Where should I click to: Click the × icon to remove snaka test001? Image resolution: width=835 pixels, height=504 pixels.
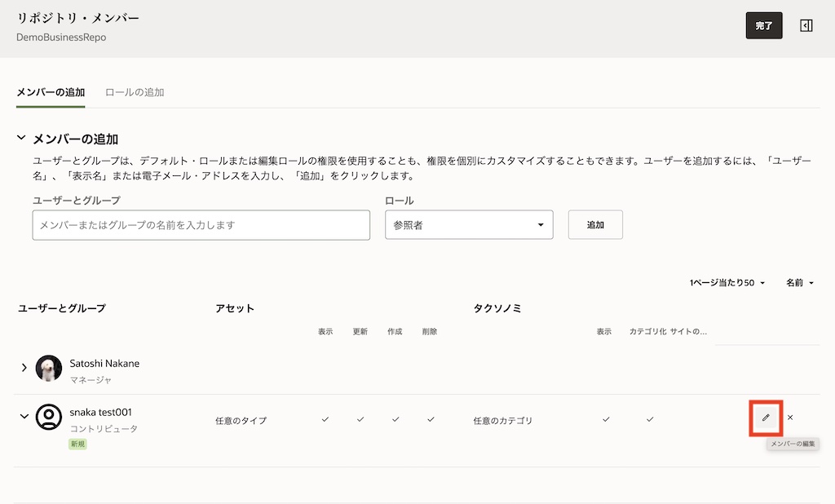pyautogui.click(x=789, y=418)
